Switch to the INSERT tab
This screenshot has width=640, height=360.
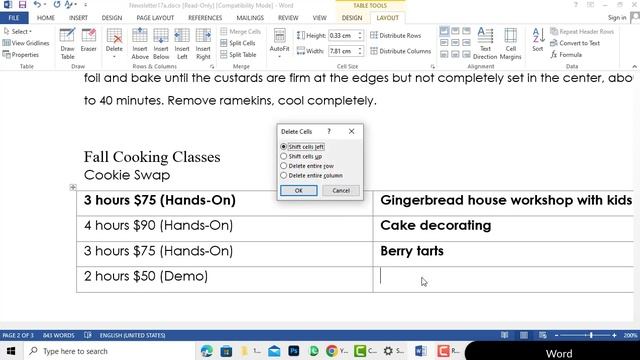[x=78, y=18]
